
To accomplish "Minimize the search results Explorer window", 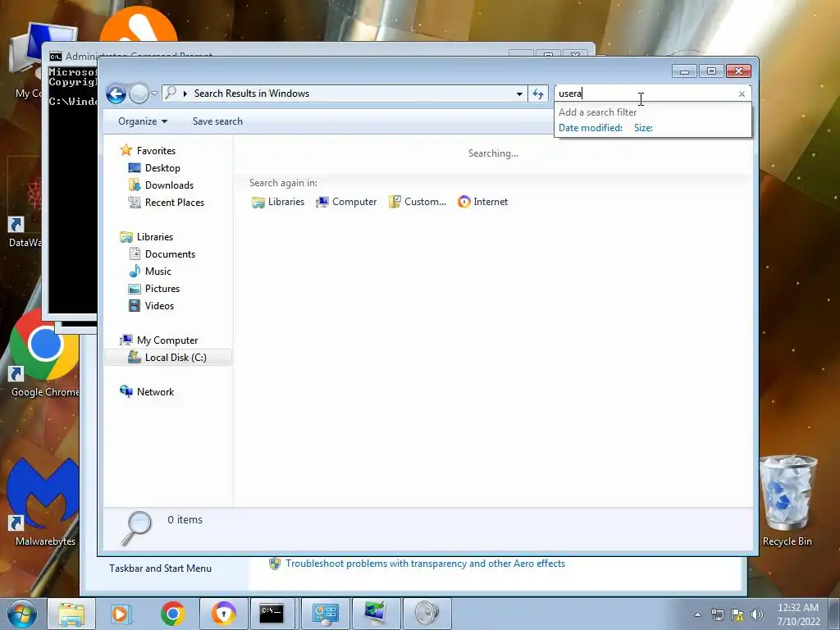I will [x=684, y=71].
